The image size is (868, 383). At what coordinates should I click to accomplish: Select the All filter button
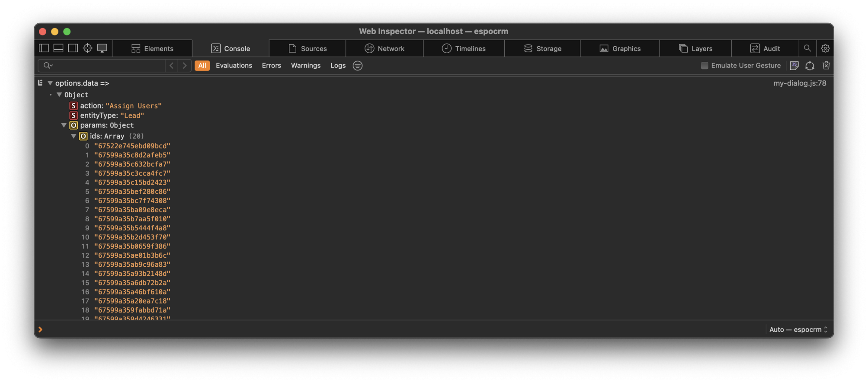(202, 65)
